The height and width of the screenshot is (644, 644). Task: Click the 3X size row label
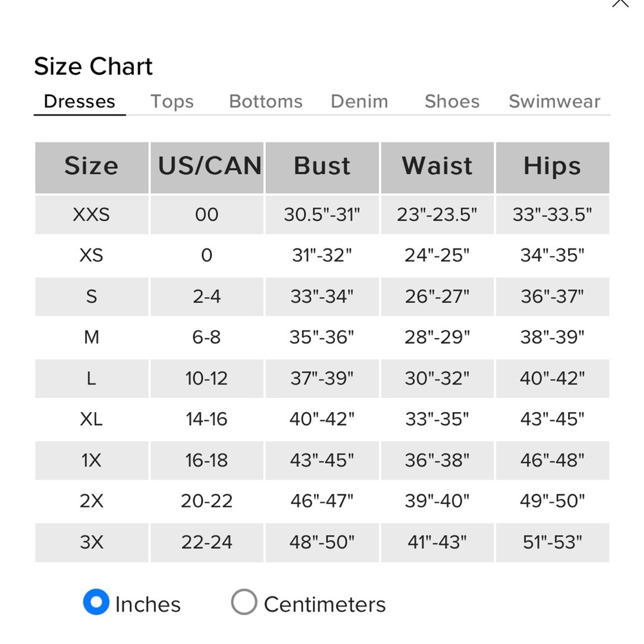[x=91, y=542]
